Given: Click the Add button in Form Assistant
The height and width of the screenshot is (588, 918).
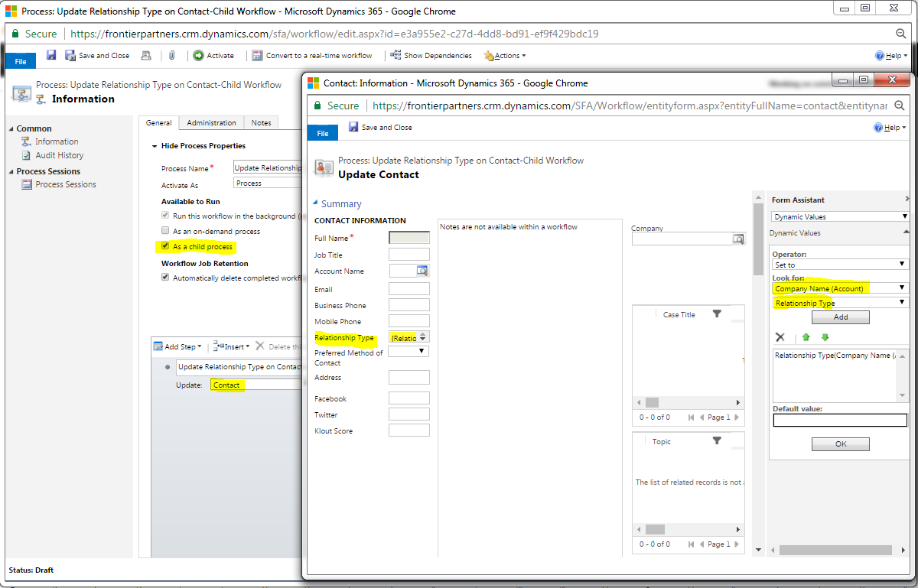Looking at the screenshot, I should point(839,317).
